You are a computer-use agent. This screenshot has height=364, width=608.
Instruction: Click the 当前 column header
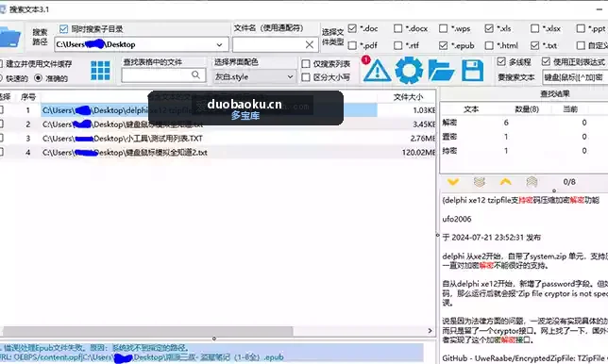click(570, 109)
